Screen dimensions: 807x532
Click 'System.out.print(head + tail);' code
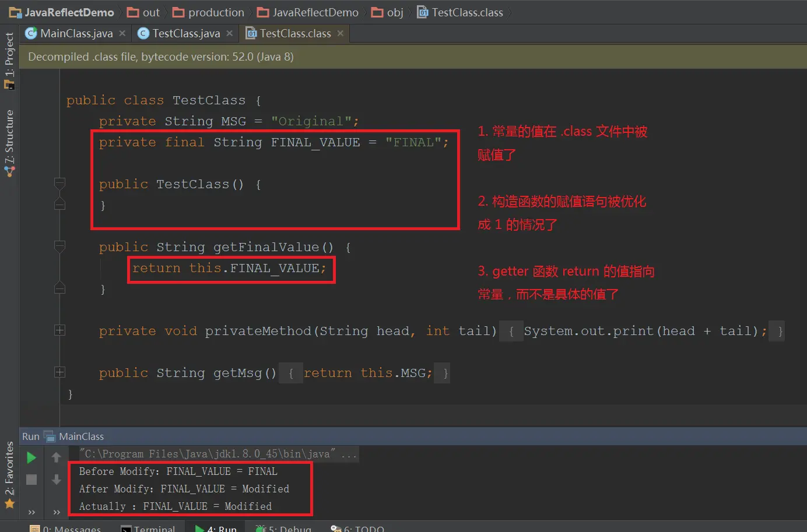click(645, 331)
